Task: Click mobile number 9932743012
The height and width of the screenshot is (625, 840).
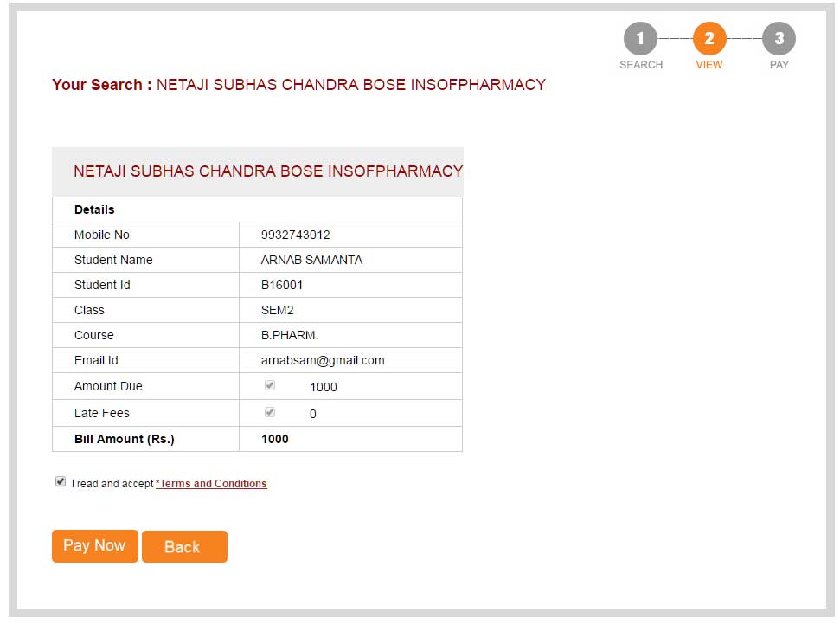Action: click(x=295, y=235)
